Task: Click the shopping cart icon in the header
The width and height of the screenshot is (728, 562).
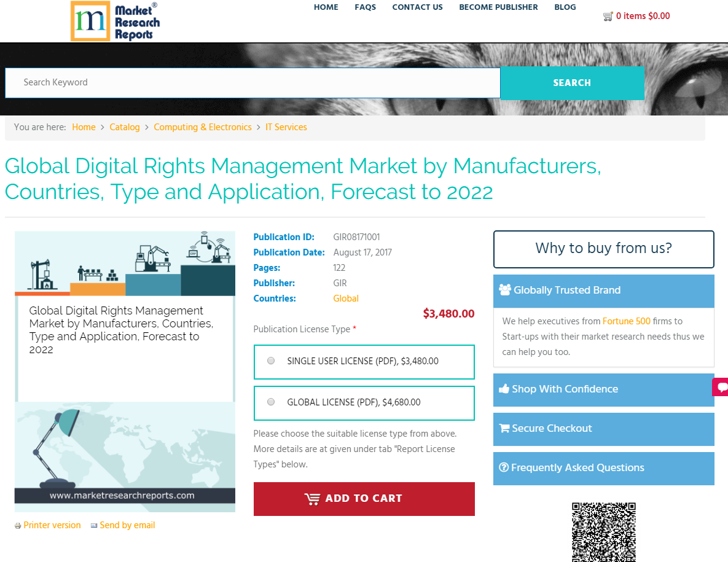Action: [608, 17]
